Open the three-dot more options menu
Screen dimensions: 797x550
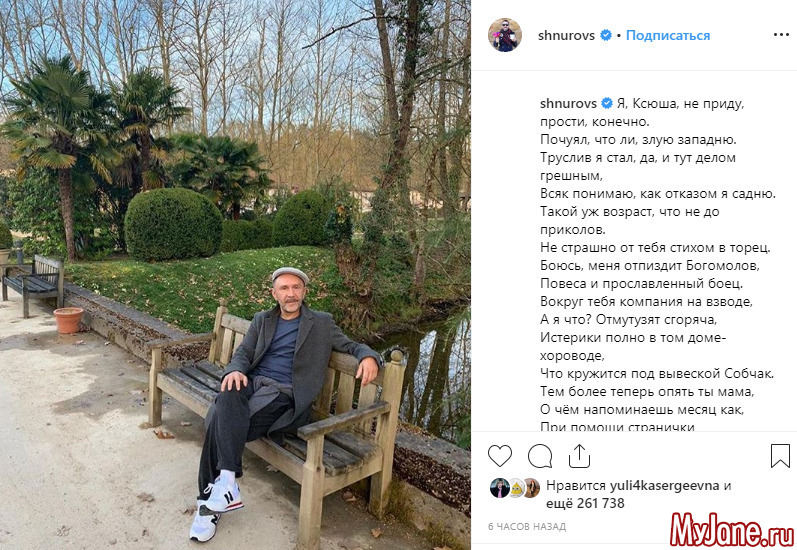[781, 35]
